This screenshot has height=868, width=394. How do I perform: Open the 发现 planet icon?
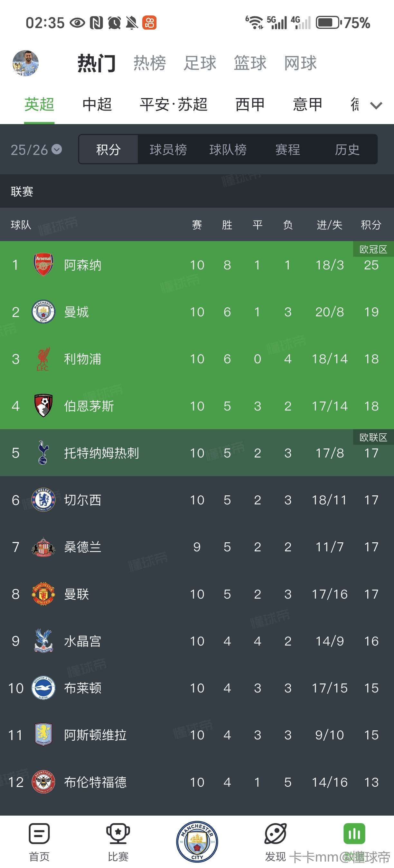coord(276,834)
